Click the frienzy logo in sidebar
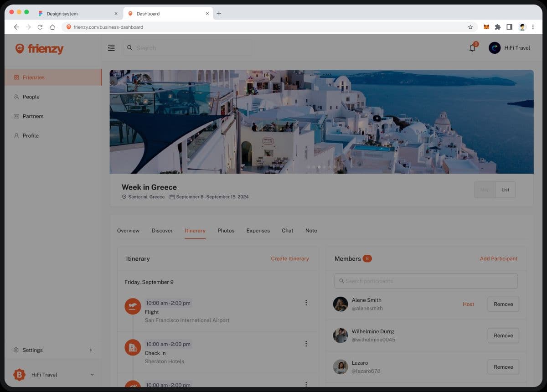 point(39,49)
